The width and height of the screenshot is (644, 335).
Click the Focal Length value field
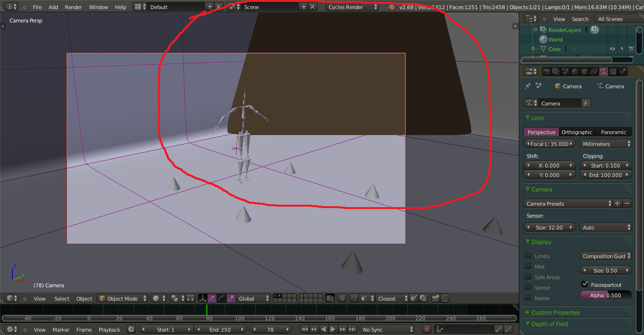[550, 144]
